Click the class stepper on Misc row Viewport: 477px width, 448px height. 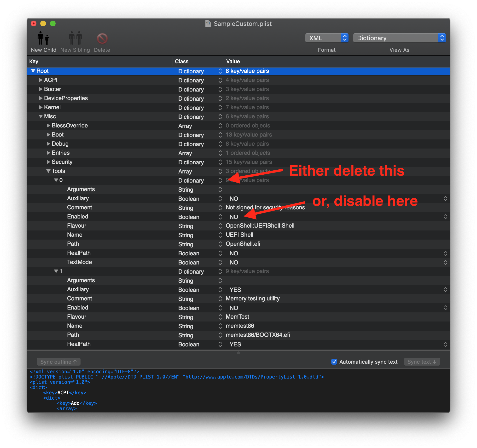220,117
